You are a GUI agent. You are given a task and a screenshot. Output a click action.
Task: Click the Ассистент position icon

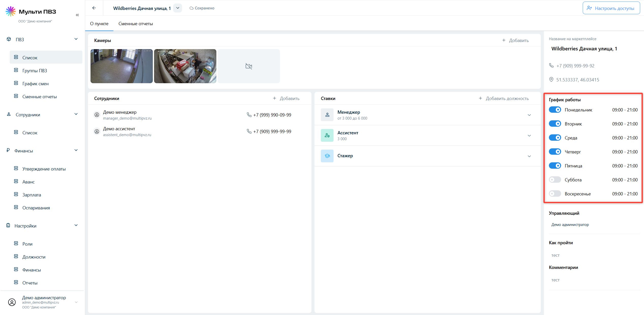click(327, 135)
